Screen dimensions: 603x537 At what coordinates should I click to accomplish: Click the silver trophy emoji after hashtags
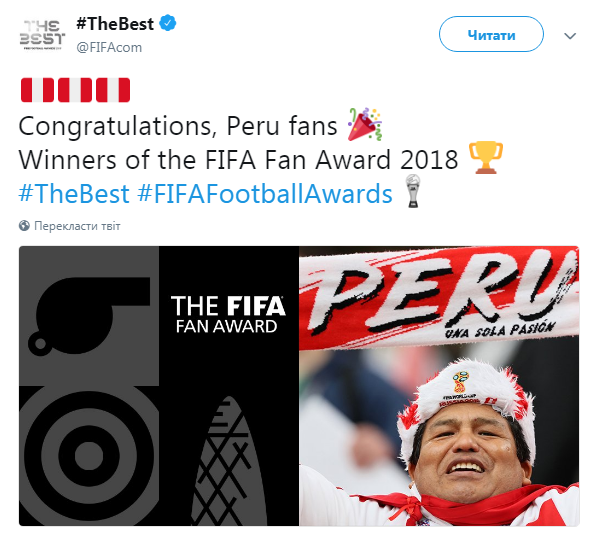410,192
